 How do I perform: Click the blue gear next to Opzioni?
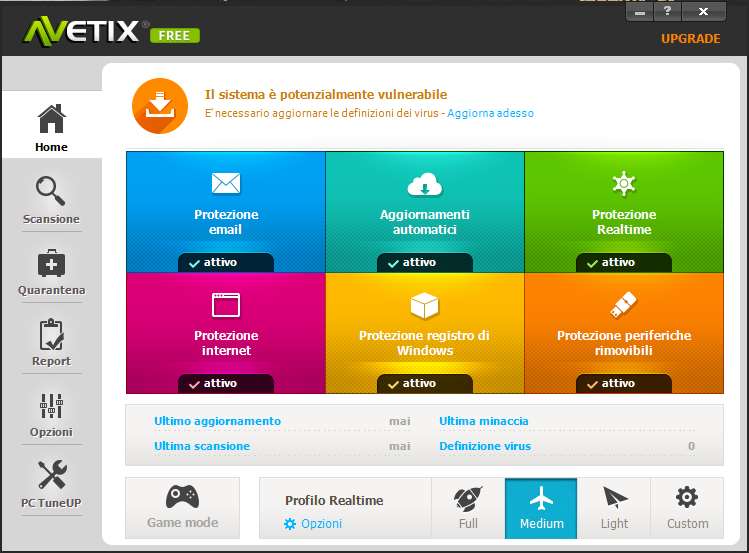pos(289,524)
